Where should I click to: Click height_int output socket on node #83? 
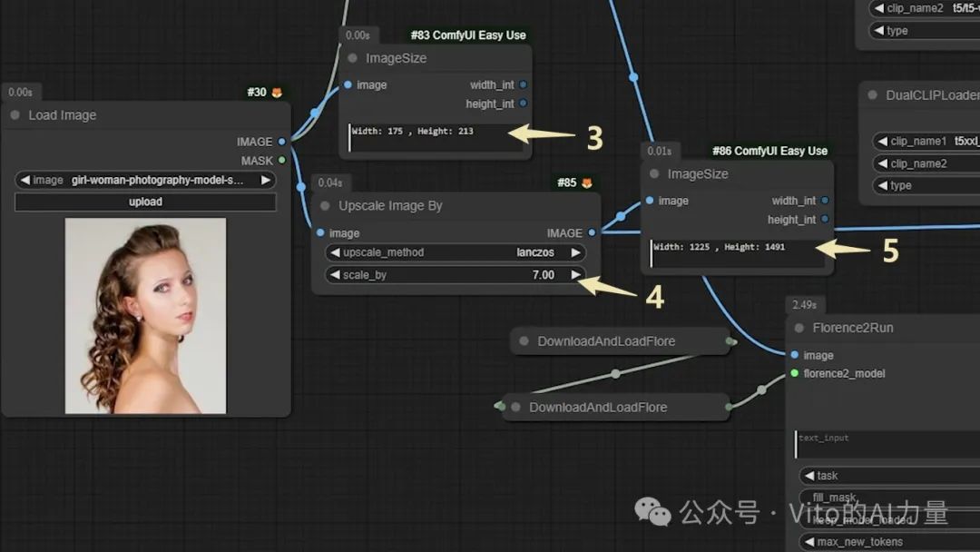524,103
